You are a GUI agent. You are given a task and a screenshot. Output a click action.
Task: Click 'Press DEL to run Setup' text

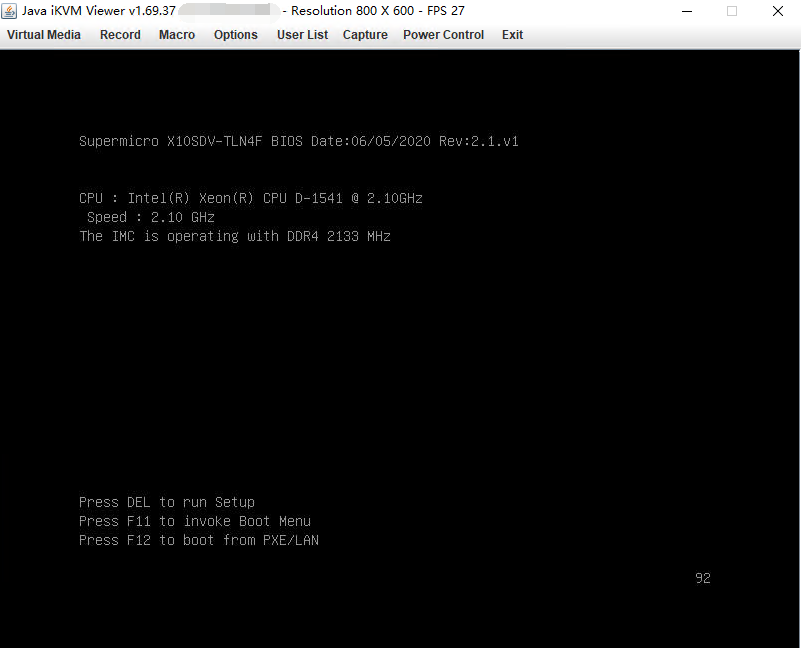pos(167,502)
